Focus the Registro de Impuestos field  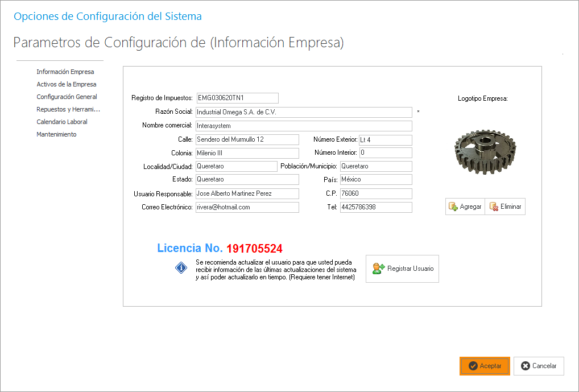pyautogui.click(x=237, y=98)
